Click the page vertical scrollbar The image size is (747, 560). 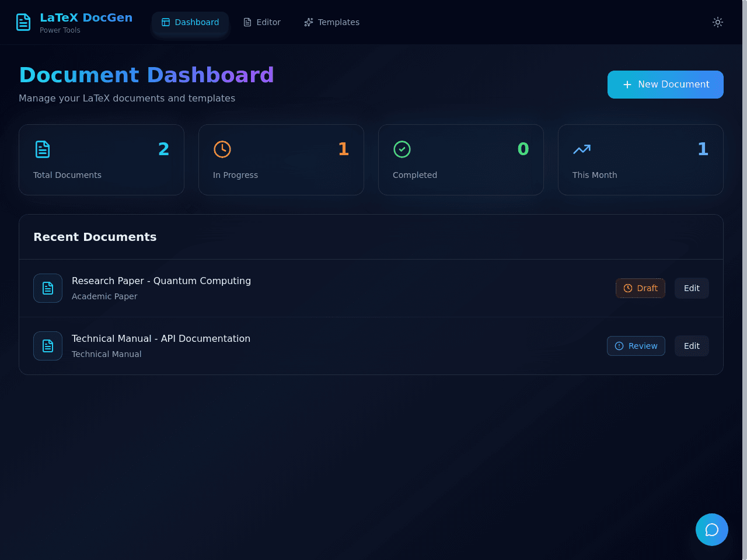click(745, 280)
